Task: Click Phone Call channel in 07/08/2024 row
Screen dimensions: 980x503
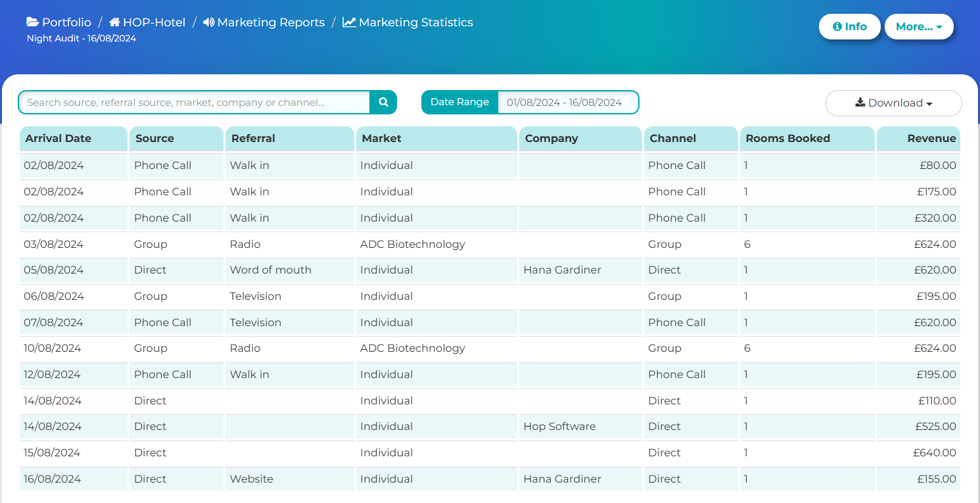Action: (x=691, y=322)
